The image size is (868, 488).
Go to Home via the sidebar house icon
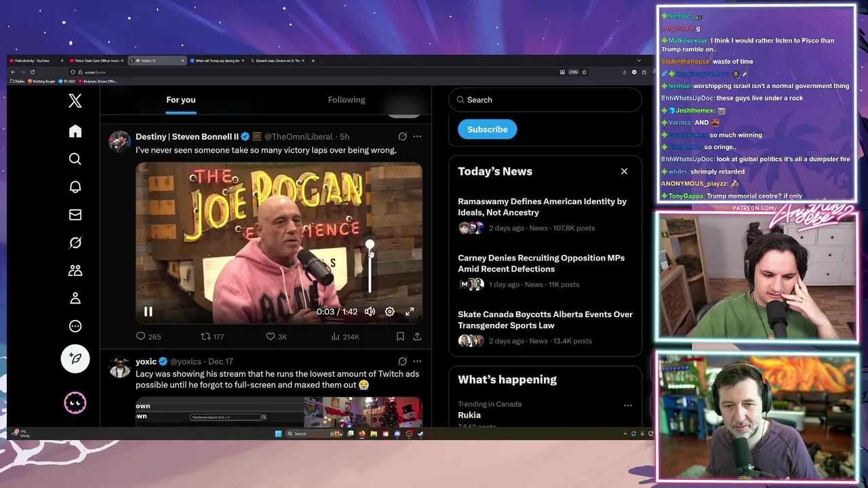coord(75,131)
